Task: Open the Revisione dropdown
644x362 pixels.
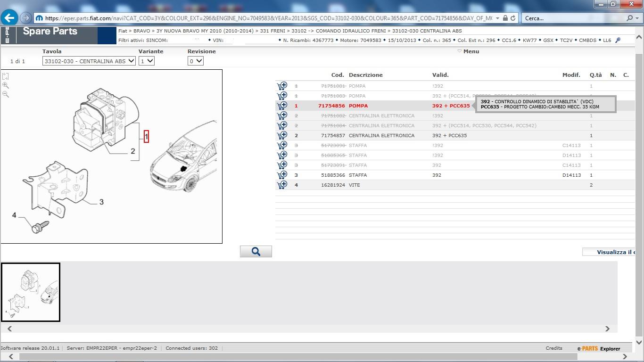Action: pos(195,61)
